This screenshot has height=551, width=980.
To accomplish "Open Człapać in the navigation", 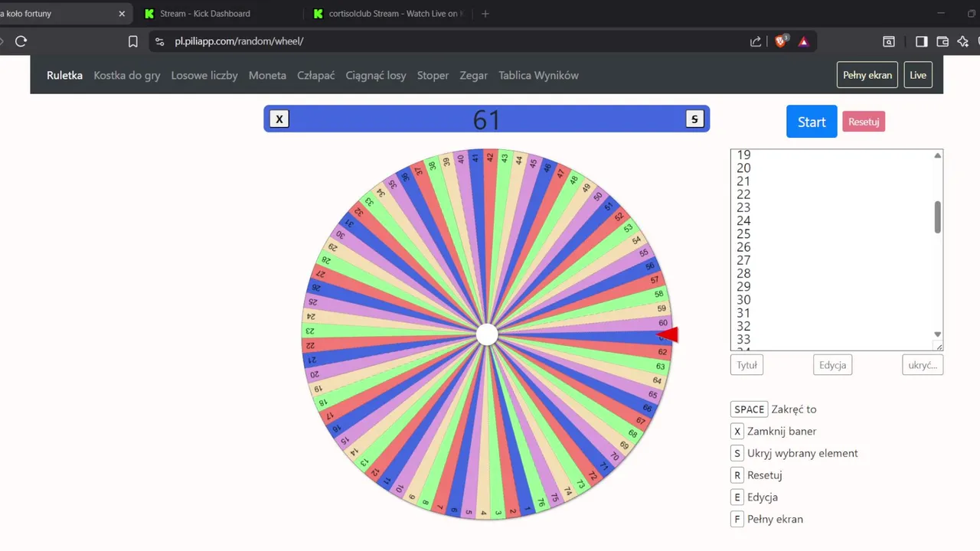I will (316, 75).
